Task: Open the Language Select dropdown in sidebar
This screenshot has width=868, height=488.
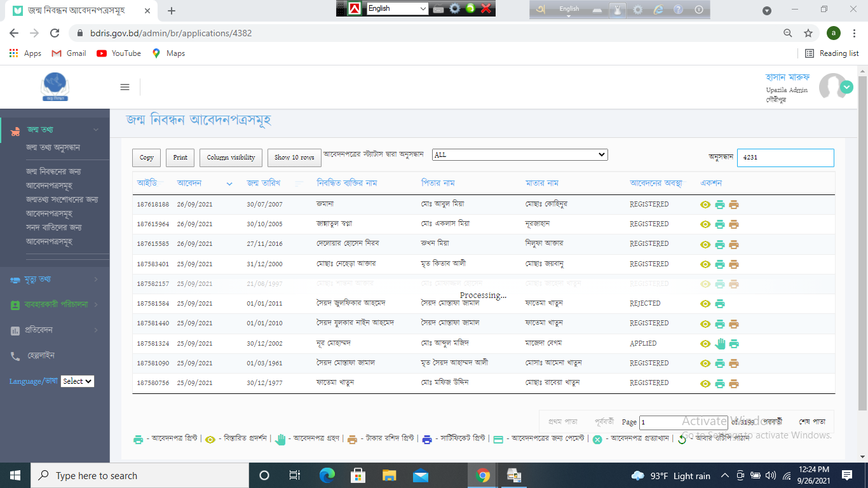Action: click(78, 381)
